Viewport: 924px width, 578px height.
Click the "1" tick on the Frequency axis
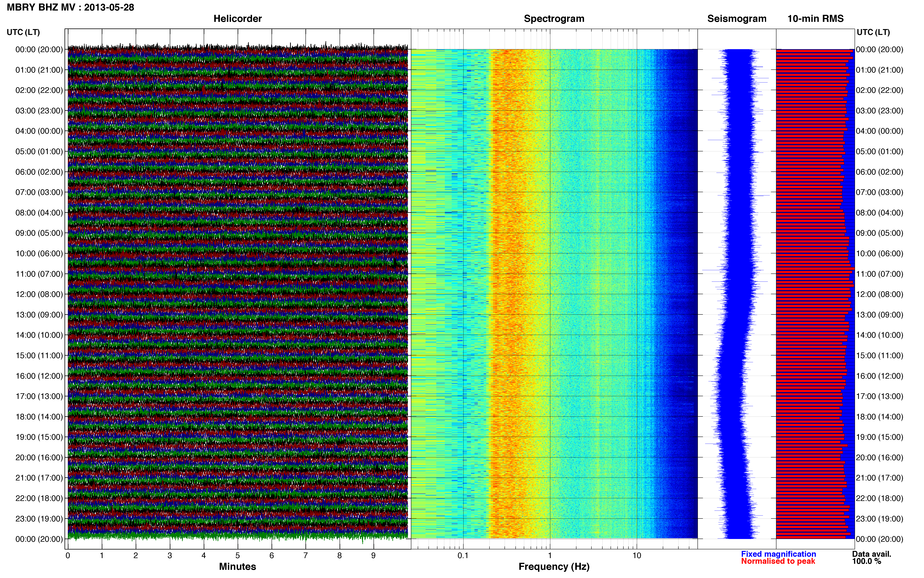[550, 556]
